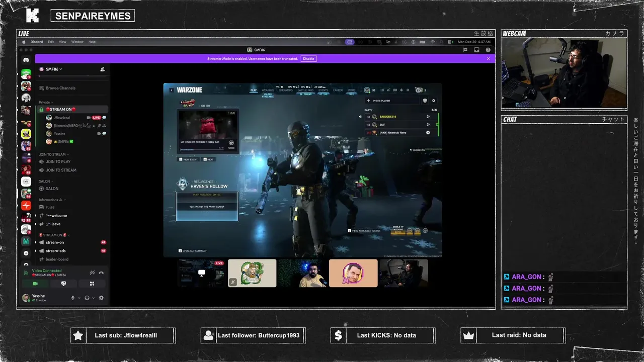Click Yassine user avatar in bottom panel
644x362 pixels.
point(26,298)
